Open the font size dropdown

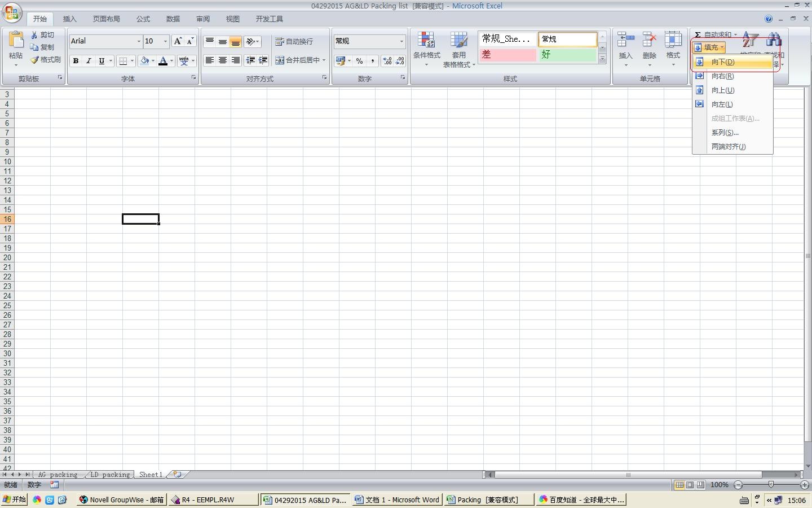coord(164,41)
